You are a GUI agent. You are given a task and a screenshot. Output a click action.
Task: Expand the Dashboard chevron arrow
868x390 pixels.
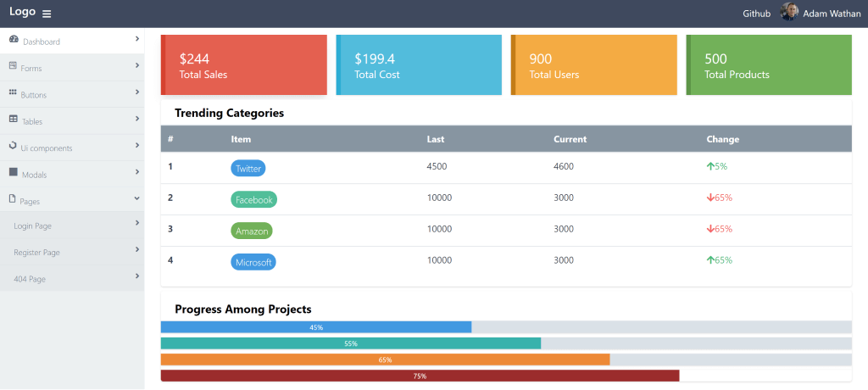point(136,39)
